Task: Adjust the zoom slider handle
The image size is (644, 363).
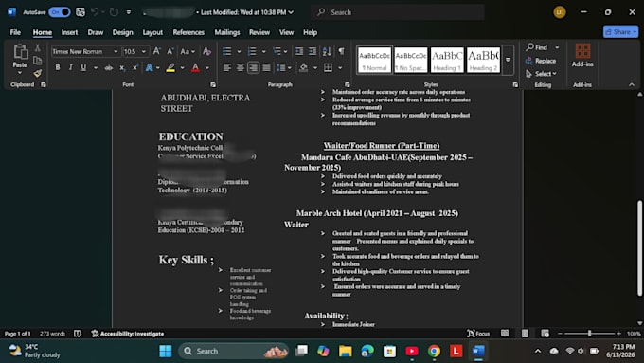Action: click(589, 334)
